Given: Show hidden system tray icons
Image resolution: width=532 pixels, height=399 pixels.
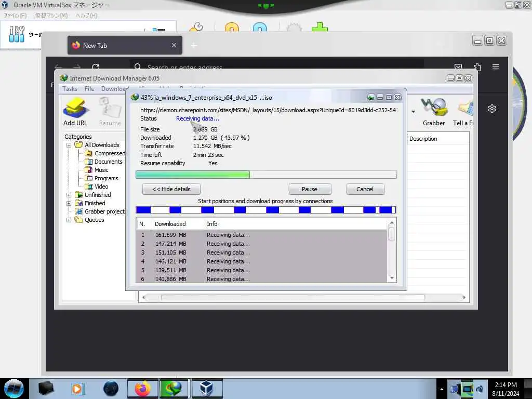Looking at the screenshot, I should tap(442, 389).
